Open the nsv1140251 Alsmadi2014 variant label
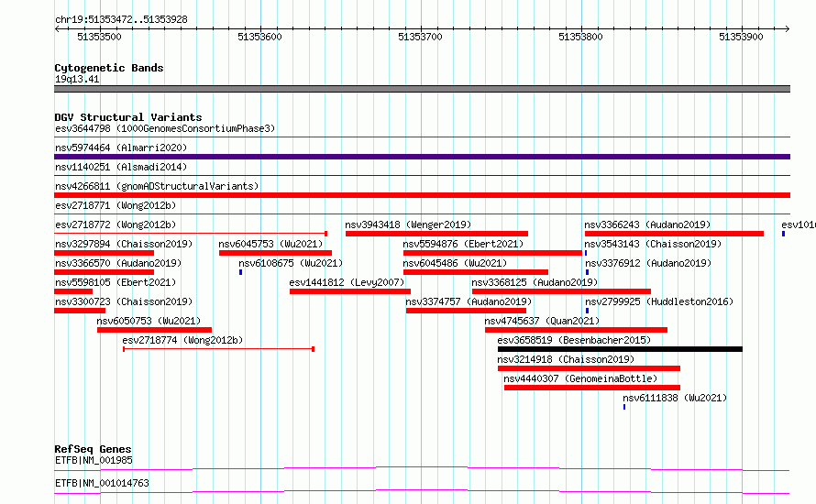This screenshot has height=504, width=816. [x=121, y=167]
